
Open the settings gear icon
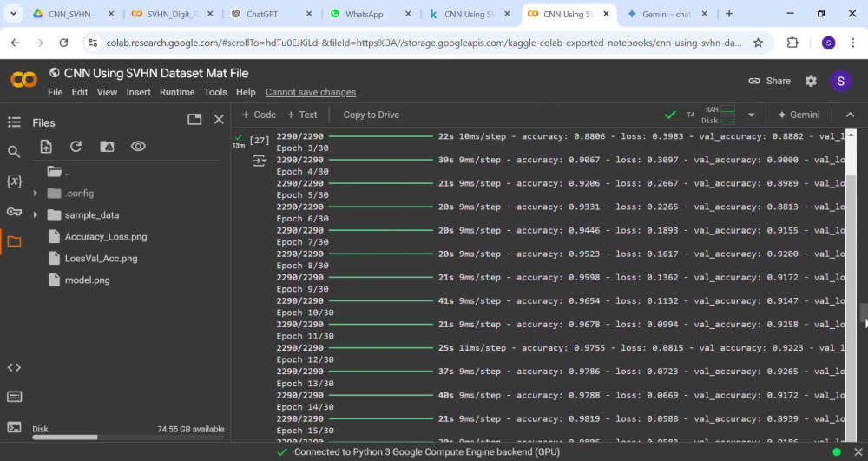click(x=811, y=81)
